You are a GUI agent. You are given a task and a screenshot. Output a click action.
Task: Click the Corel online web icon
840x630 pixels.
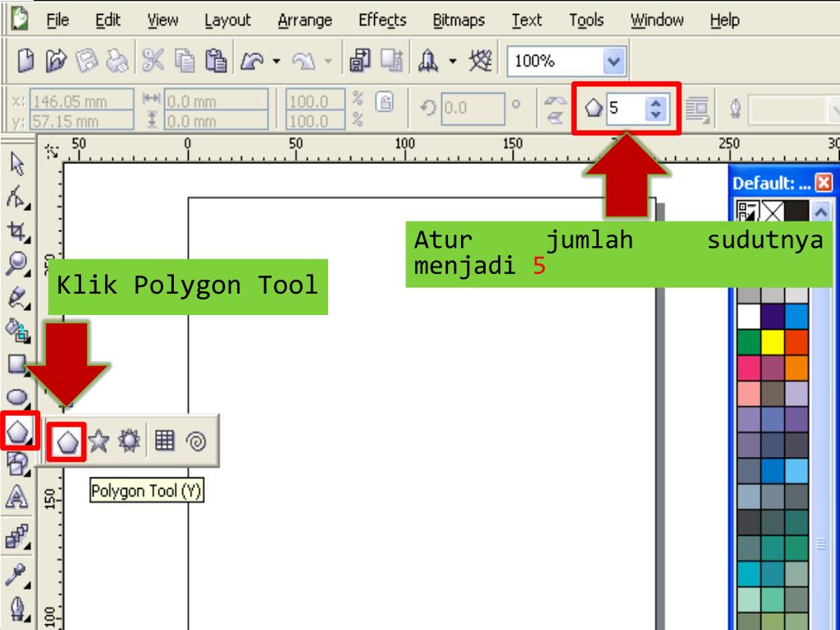point(481,60)
